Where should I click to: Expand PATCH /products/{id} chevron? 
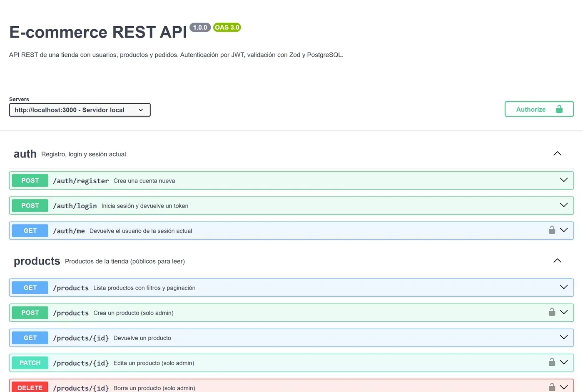tap(564, 362)
